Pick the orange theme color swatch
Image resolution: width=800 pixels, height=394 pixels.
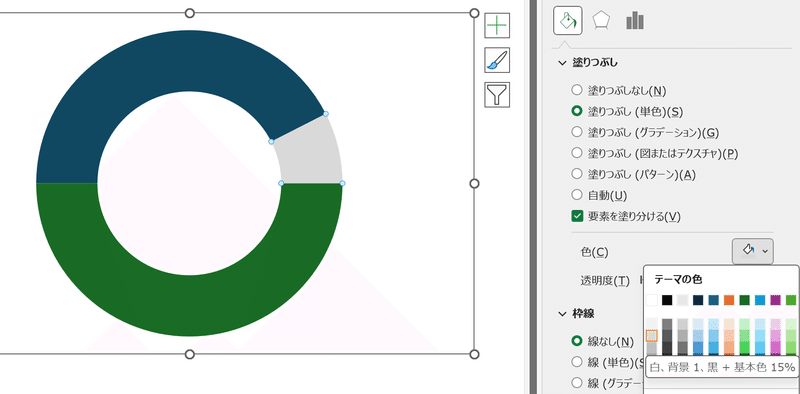pyautogui.click(x=729, y=300)
